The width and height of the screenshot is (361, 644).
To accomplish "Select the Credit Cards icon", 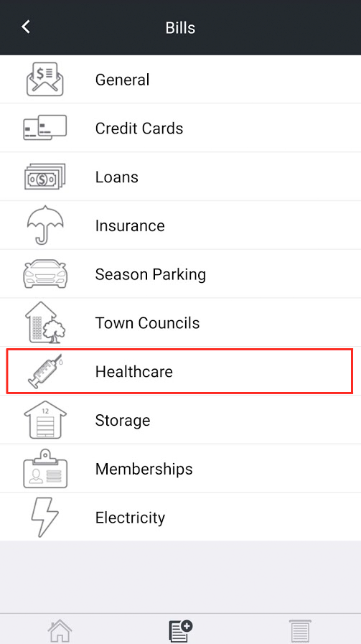I will click(44, 128).
